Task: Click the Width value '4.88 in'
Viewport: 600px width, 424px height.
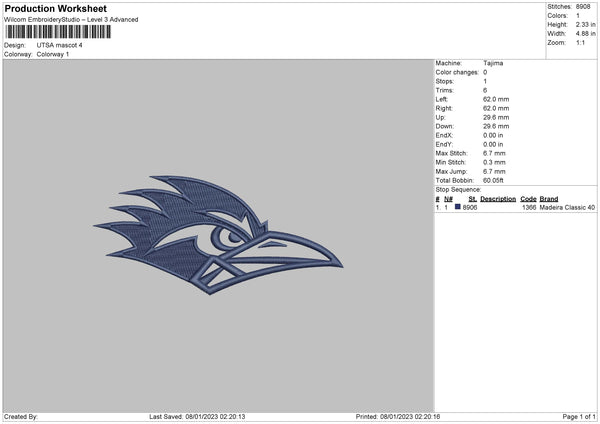Action: [585, 34]
